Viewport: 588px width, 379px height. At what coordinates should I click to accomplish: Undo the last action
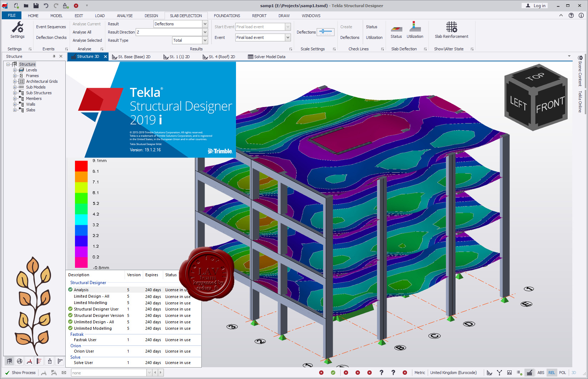[x=46, y=6]
